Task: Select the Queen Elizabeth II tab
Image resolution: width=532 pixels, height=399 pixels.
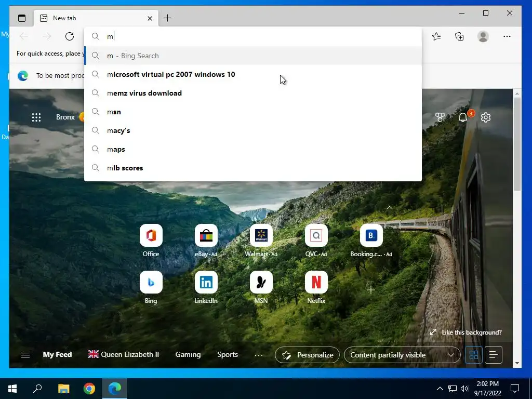Action: (124, 354)
